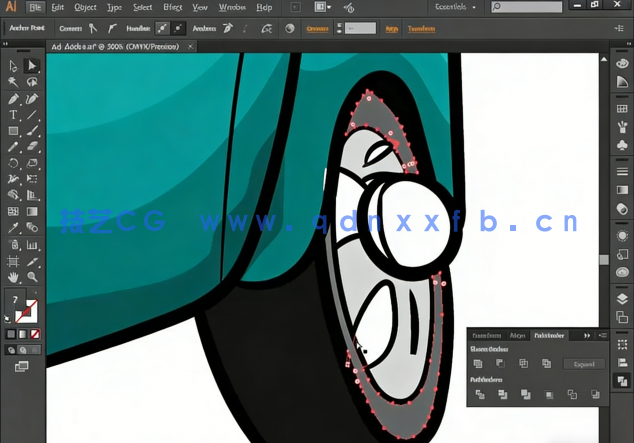Select the Magic Wand tool
634x443 pixels.
pos(13,82)
